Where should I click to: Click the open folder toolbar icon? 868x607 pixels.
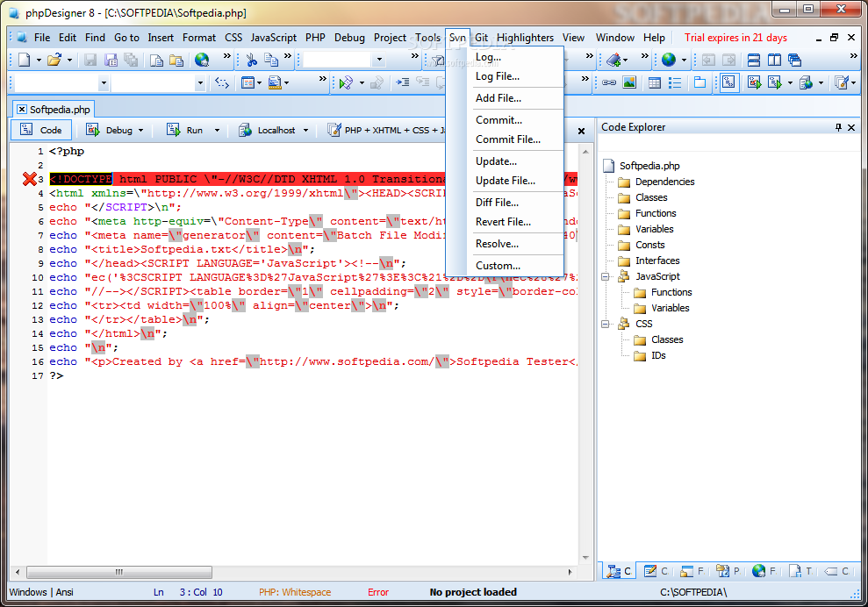tap(54, 60)
